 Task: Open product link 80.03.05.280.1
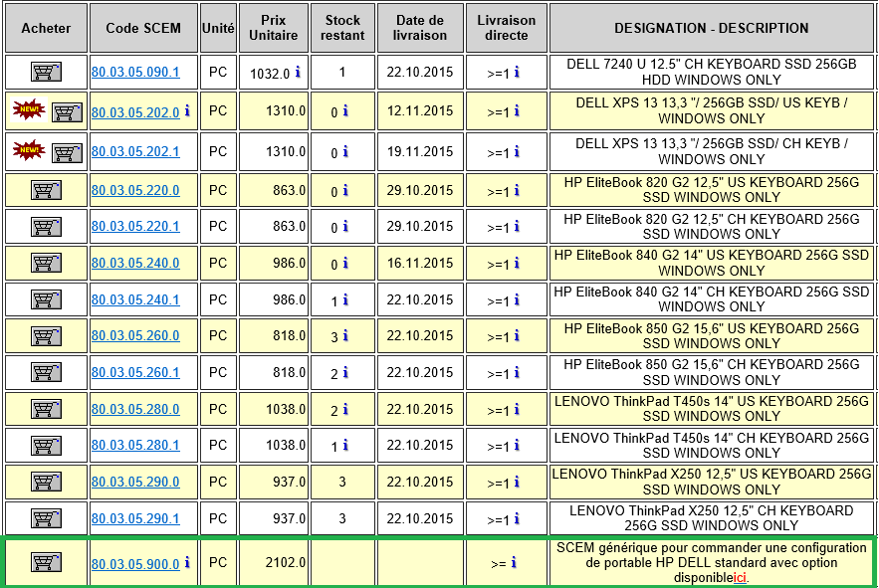135,445
